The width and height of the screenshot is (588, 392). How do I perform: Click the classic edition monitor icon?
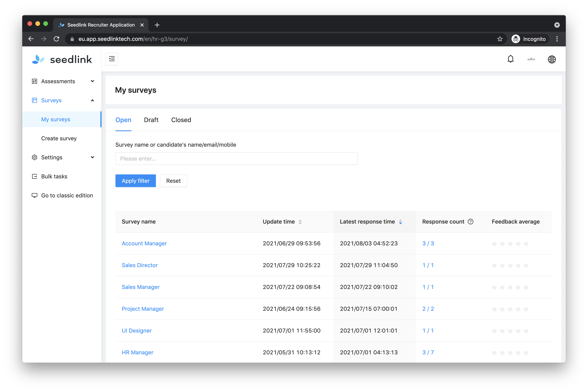point(35,195)
